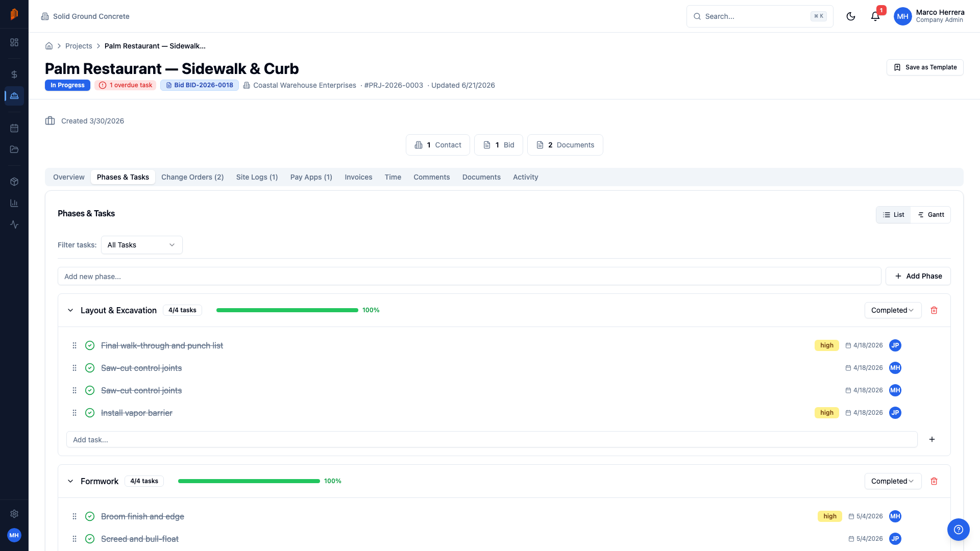Click MH avatar on Broom finish task
980x551 pixels.
click(x=895, y=516)
